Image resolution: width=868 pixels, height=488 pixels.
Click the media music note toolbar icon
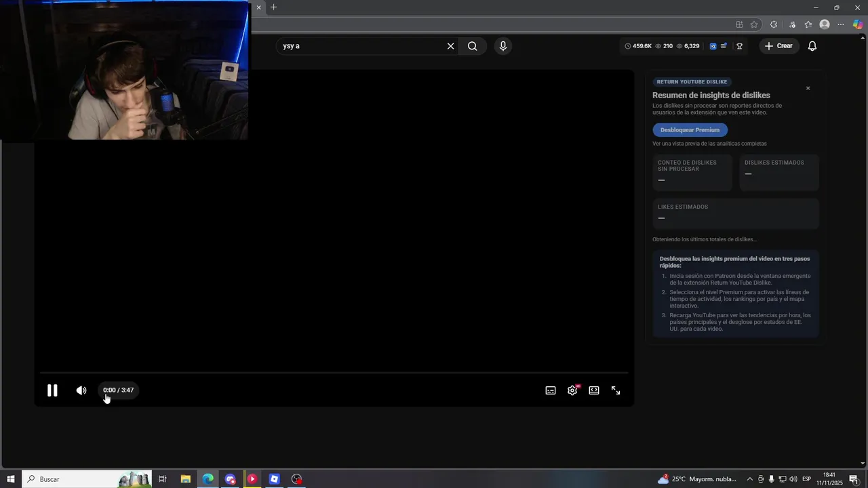pyautogui.click(x=792, y=24)
